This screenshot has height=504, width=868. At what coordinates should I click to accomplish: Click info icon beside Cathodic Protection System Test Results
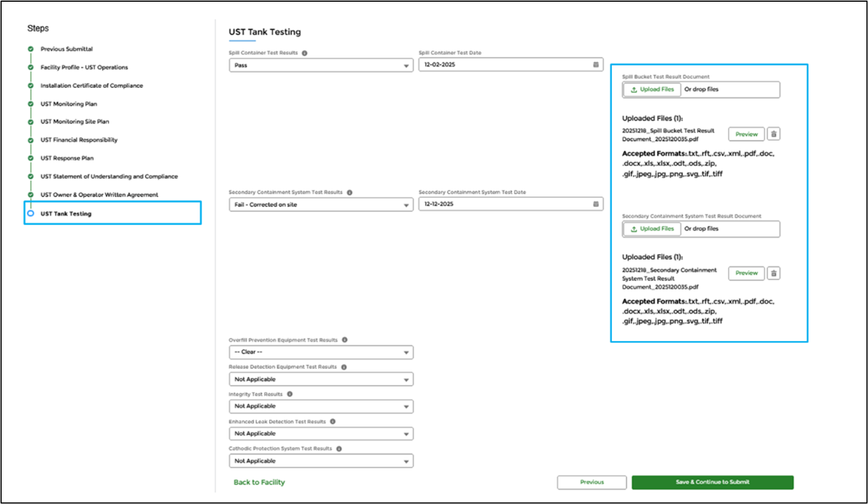[339, 449]
